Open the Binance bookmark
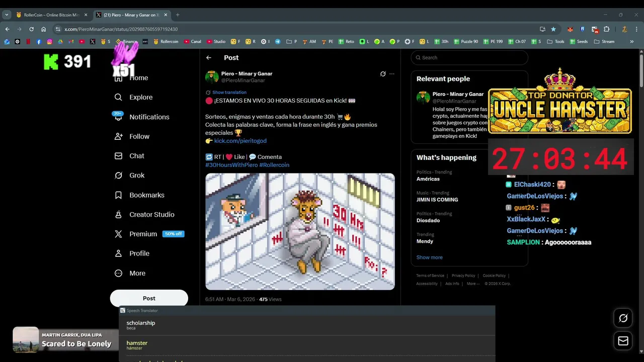The height and width of the screenshot is (362, 644). click(x=126, y=42)
